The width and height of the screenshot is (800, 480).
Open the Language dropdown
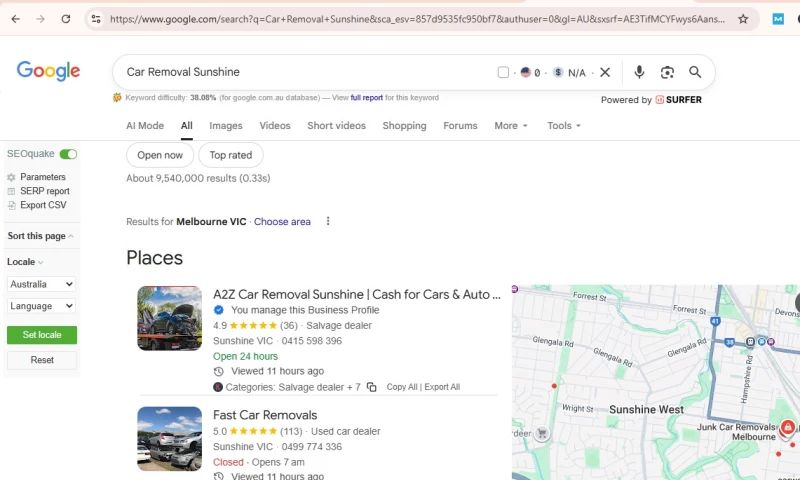[x=41, y=306]
